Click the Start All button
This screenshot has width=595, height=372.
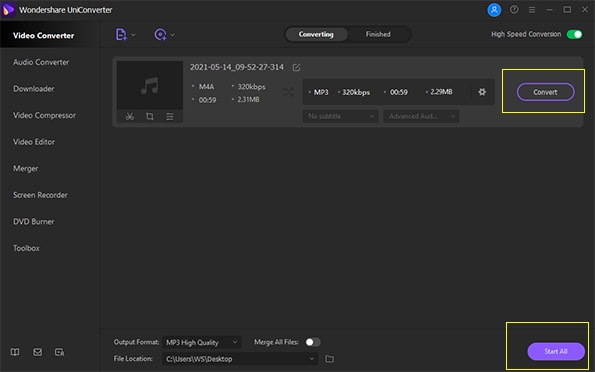556,352
